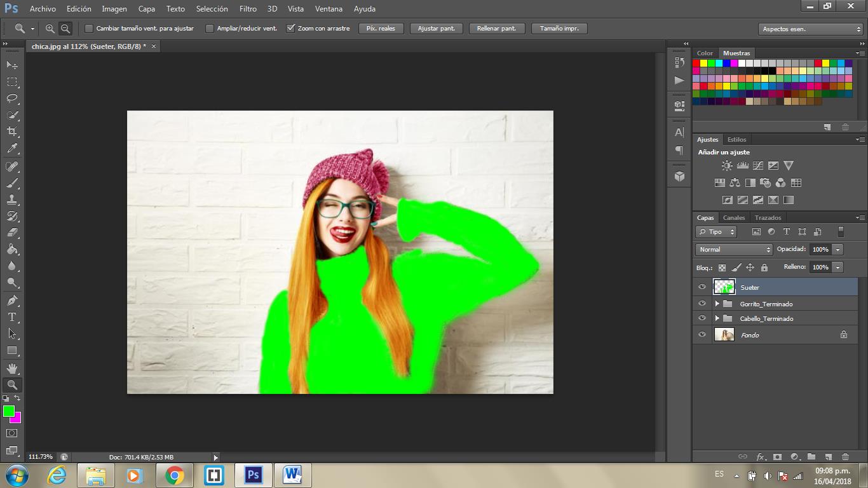
Task: Click the zoom out magnifier icon
Action: [65, 29]
